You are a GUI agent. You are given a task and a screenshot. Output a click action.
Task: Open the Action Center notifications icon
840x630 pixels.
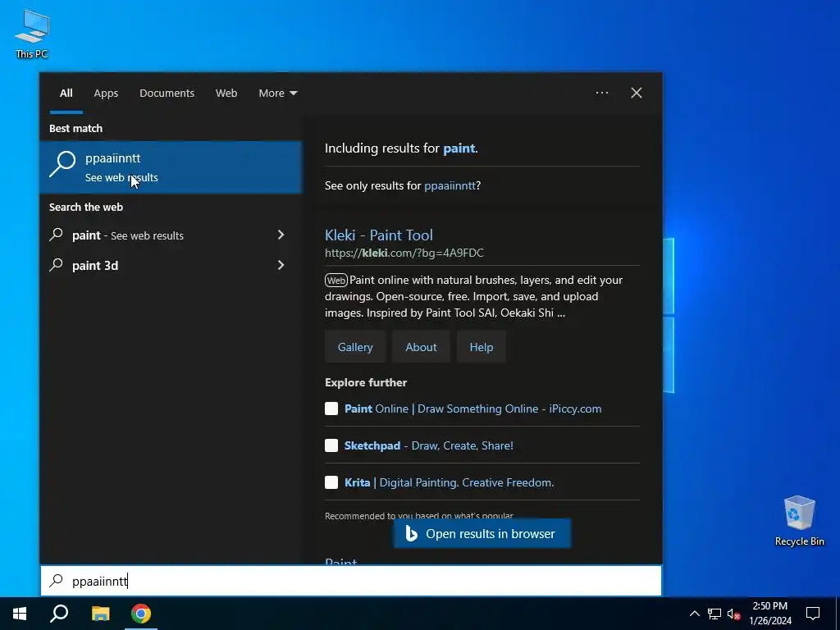pos(813,614)
